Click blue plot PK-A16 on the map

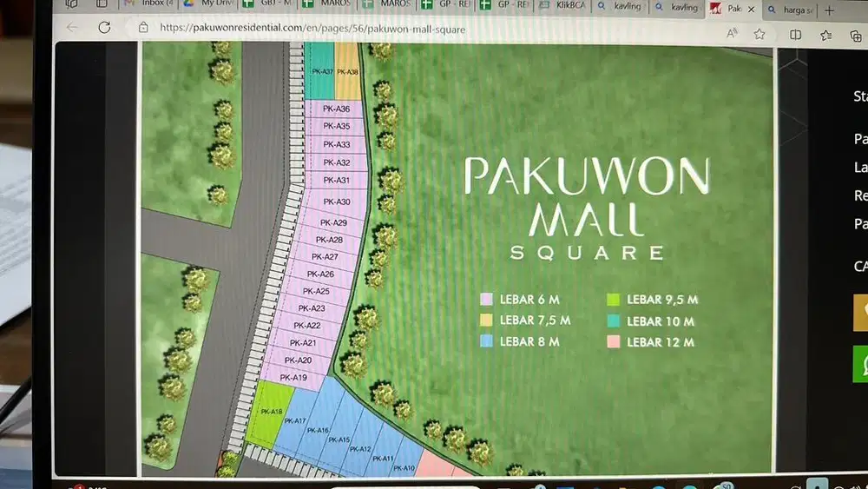pos(318,430)
